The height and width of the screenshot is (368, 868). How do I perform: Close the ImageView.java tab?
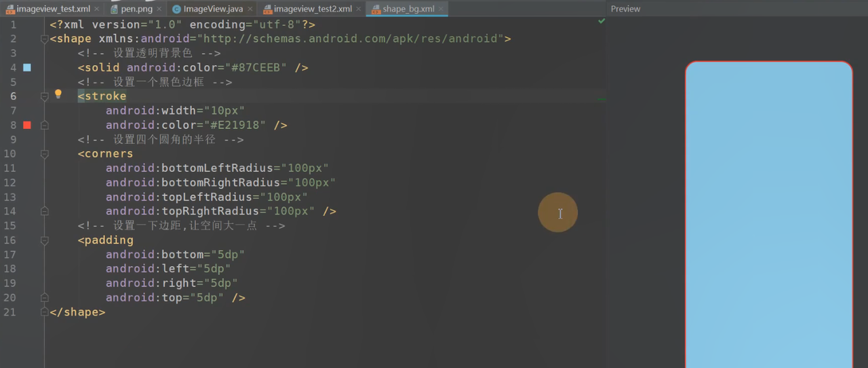pyautogui.click(x=250, y=9)
